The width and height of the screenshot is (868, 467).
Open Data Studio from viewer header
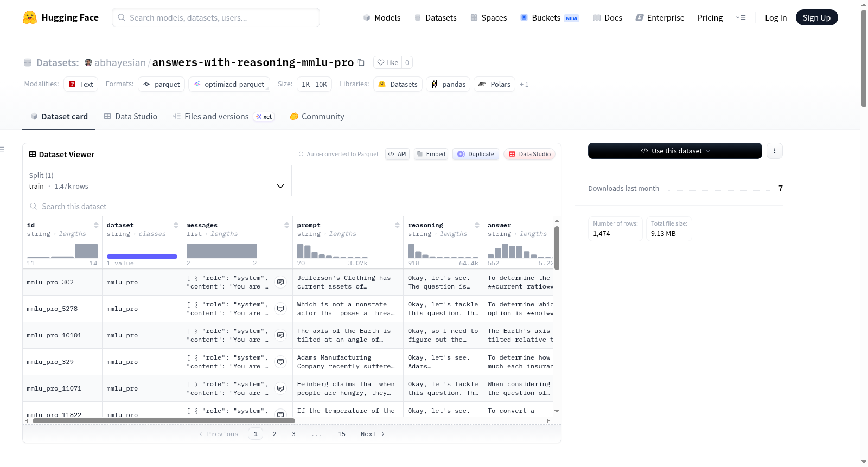click(529, 154)
